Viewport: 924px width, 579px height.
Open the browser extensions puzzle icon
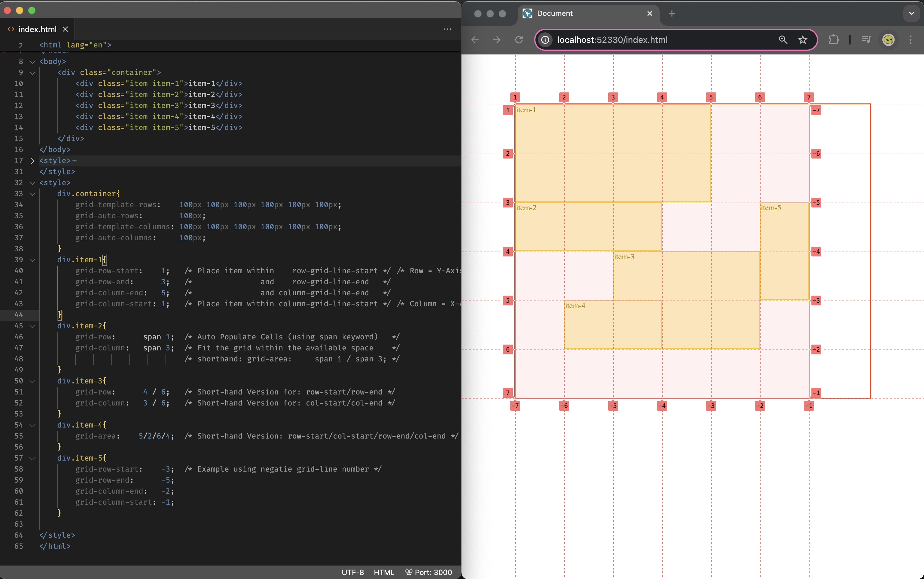(x=833, y=40)
